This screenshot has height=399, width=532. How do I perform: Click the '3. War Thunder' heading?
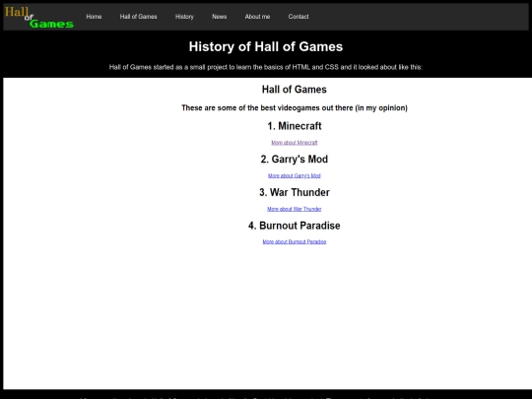pyautogui.click(x=295, y=192)
